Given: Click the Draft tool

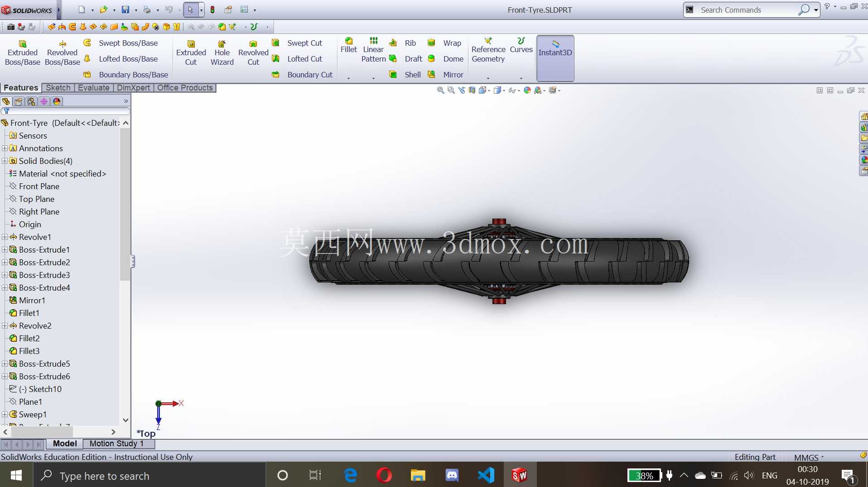Looking at the screenshot, I should (x=406, y=59).
